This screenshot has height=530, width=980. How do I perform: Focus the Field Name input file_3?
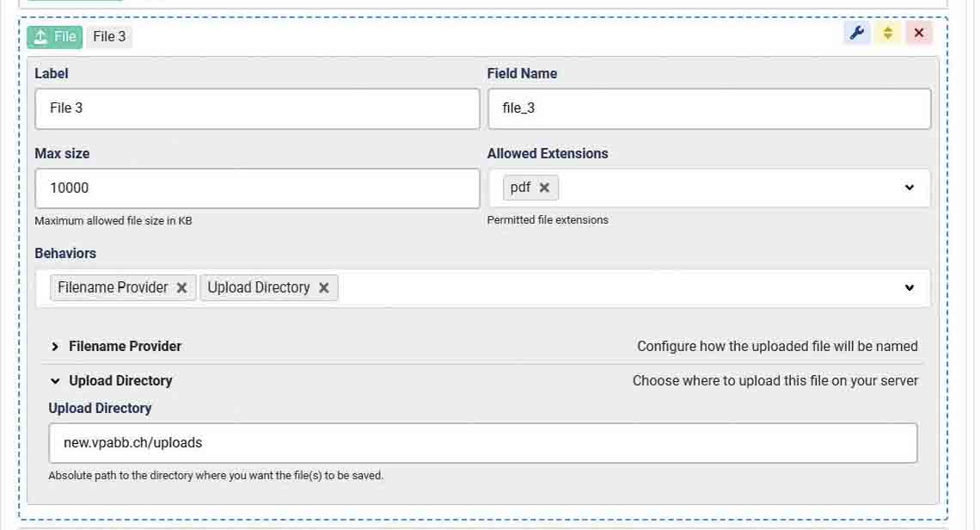coord(708,108)
